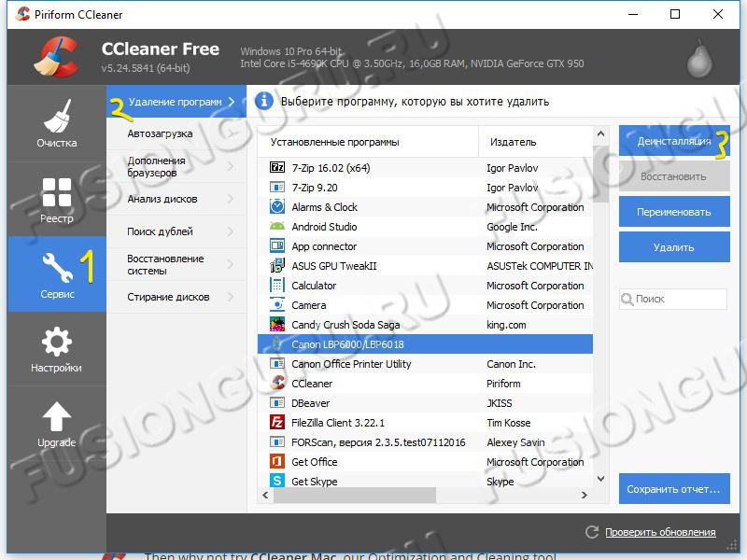Click the App connector icon
Screen dimensions: 747x560
pyautogui.click(x=277, y=245)
